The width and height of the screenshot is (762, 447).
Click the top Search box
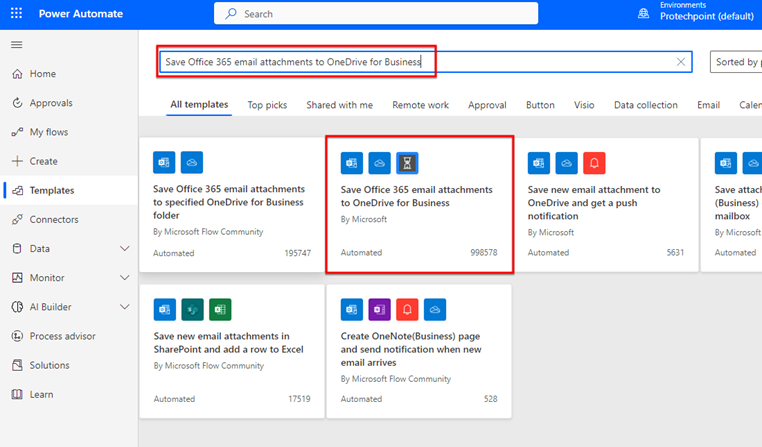pos(376,14)
